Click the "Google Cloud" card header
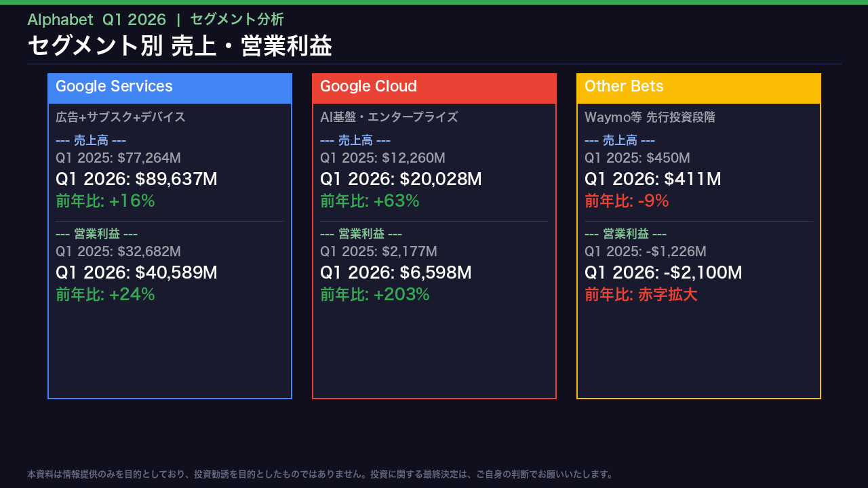Image resolution: width=868 pixels, height=488 pixels. 434,88
